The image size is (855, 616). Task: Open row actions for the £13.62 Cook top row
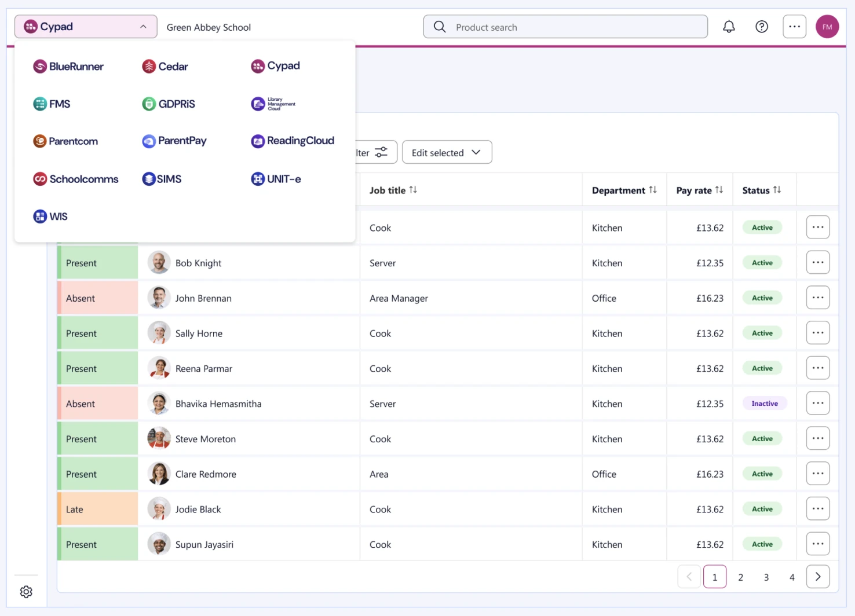(x=818, y=227)
